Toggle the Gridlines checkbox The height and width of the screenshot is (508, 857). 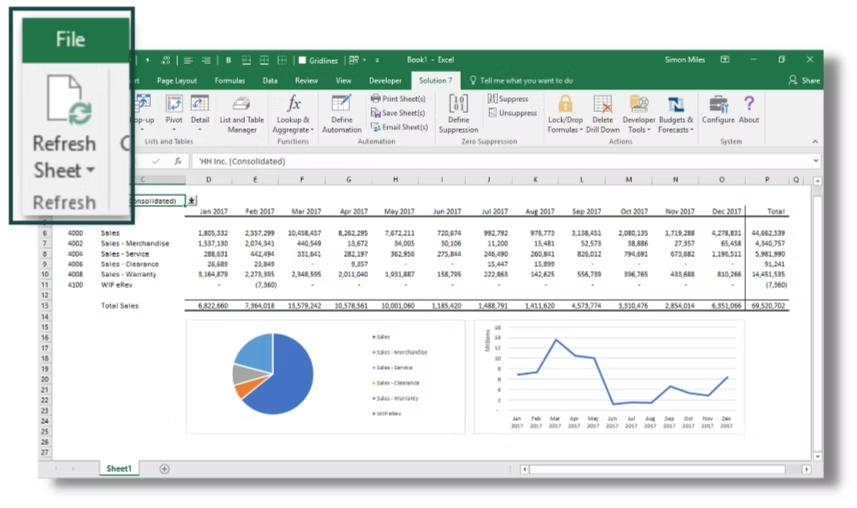pos(302,60)
